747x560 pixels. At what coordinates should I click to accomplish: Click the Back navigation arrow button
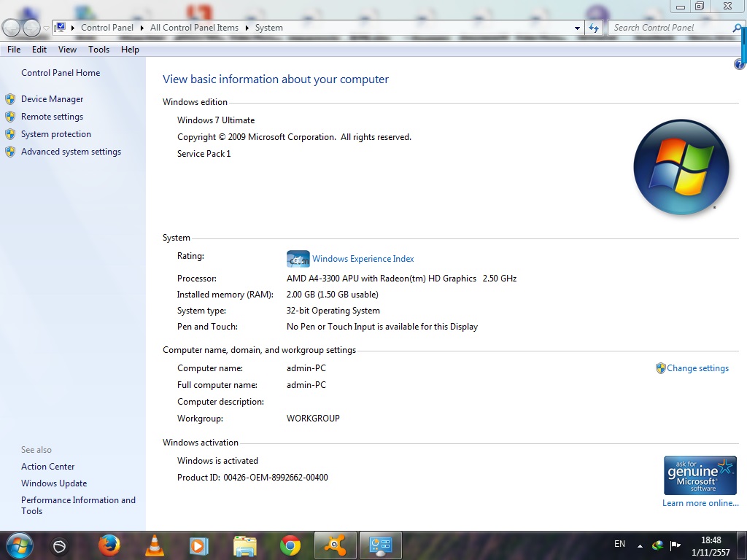(12, 28)
